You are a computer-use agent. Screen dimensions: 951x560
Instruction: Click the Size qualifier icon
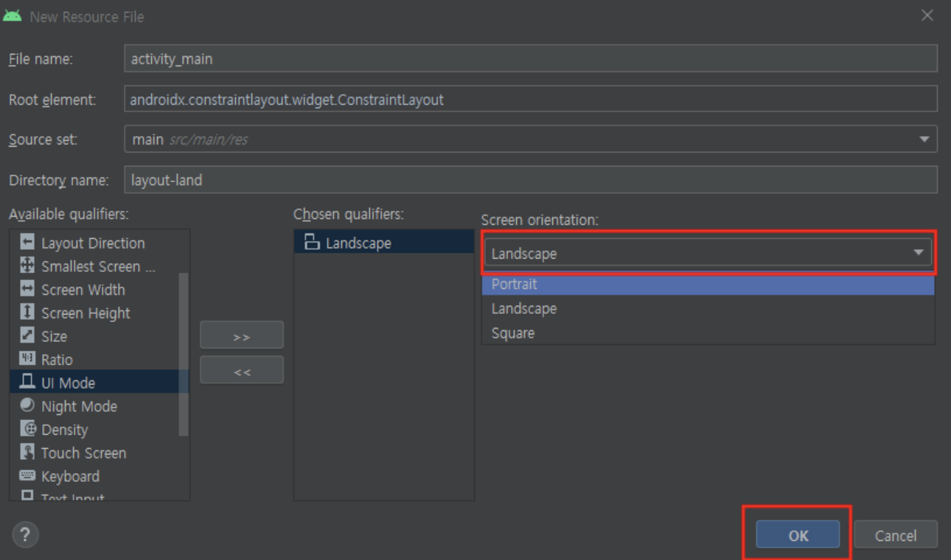27,336
